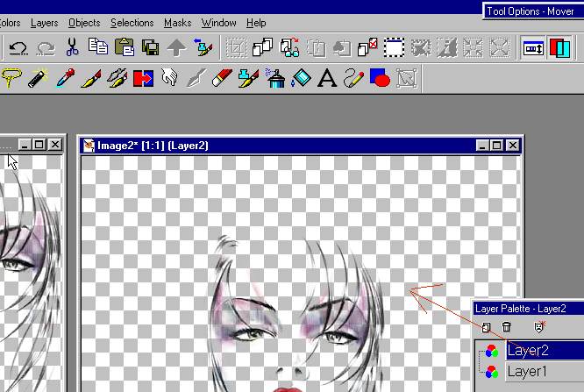This screenshot has height=392, width=584.
Task: Select the Draw pencil line tool
Action: pyautogui.click(x=353, y=78)
